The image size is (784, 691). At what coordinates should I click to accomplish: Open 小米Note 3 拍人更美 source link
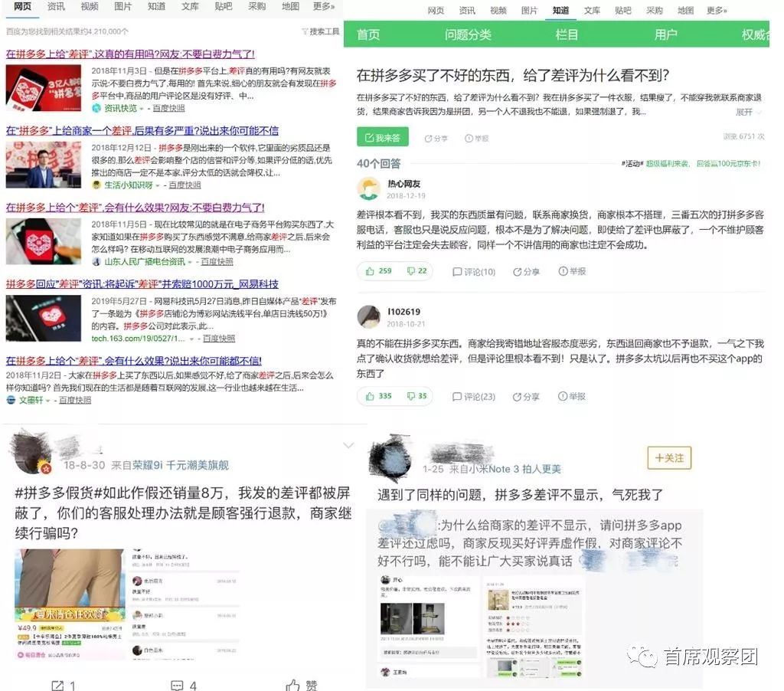(517, 470)
